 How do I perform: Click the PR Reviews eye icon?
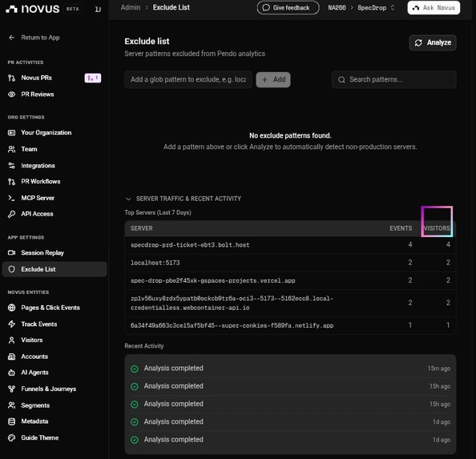coord(11,95)
